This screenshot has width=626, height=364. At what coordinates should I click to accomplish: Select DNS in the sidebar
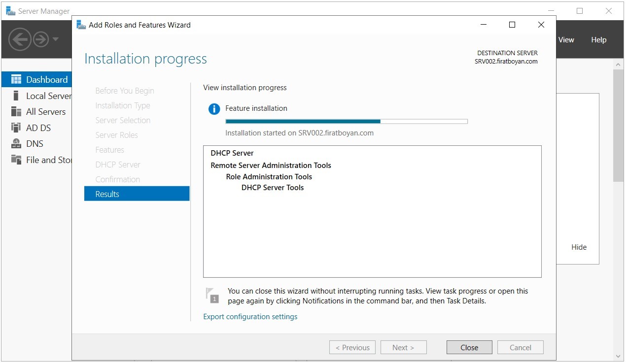36,144
